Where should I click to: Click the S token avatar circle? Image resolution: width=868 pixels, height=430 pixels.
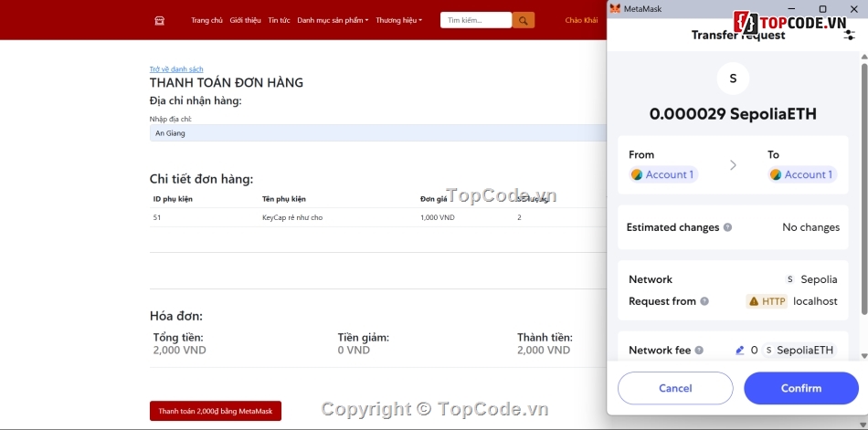733,79
